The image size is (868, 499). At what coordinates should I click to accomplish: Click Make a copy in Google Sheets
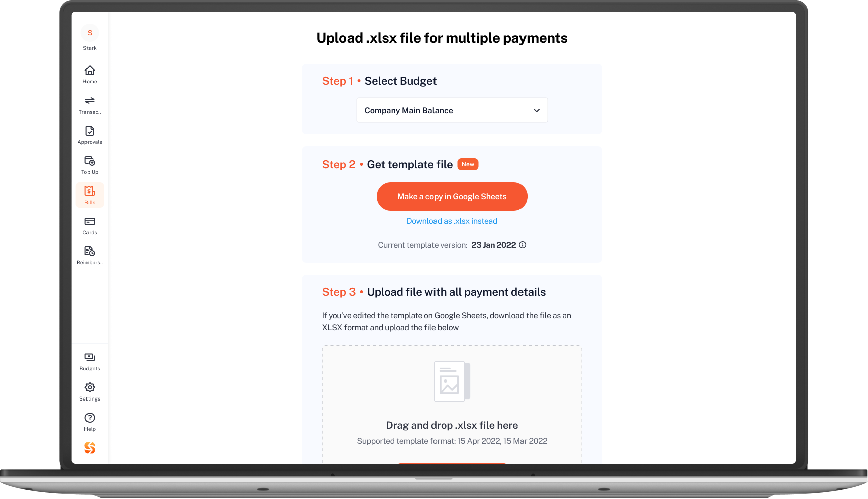coord(452,196)
